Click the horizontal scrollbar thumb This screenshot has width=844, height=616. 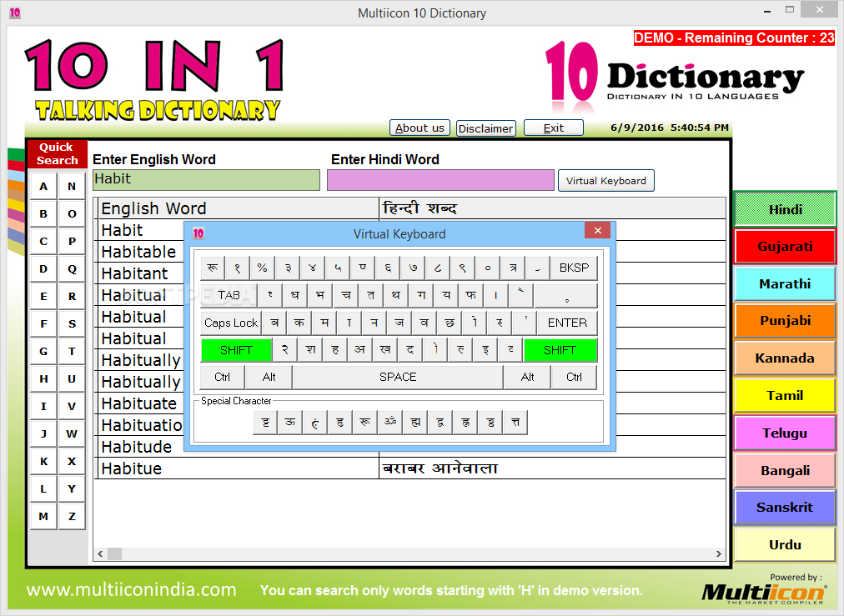114,553
